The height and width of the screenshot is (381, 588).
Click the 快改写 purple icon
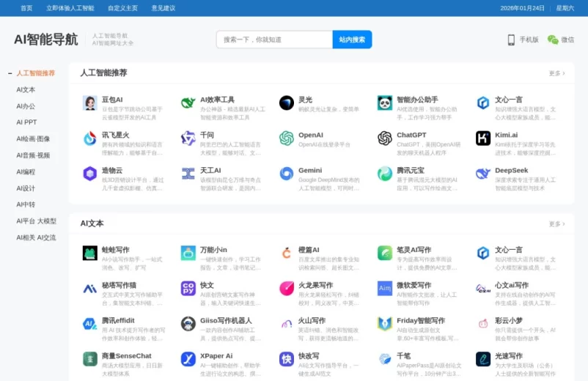287,359
